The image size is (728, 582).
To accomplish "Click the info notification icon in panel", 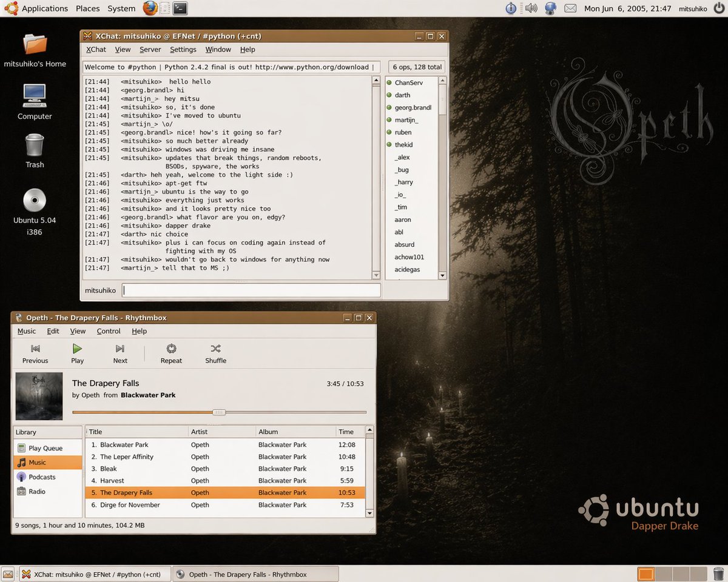I will tap(511, 8).
